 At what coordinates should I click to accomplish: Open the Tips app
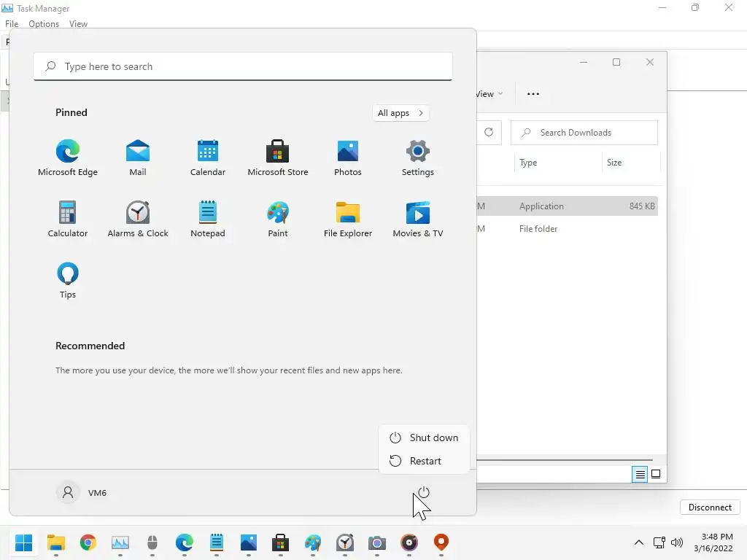click(68, 281)
